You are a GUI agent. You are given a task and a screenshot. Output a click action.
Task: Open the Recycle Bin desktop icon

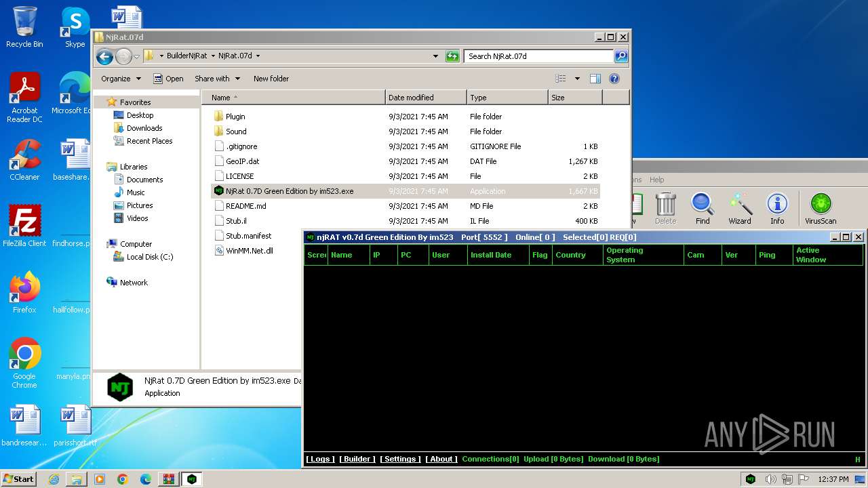pos(24,27)
